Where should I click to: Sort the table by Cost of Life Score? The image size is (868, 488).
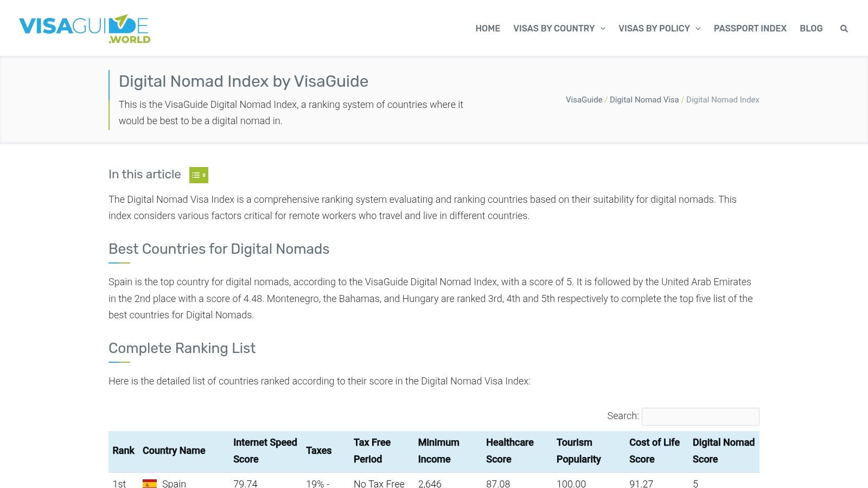coord(654,451)
